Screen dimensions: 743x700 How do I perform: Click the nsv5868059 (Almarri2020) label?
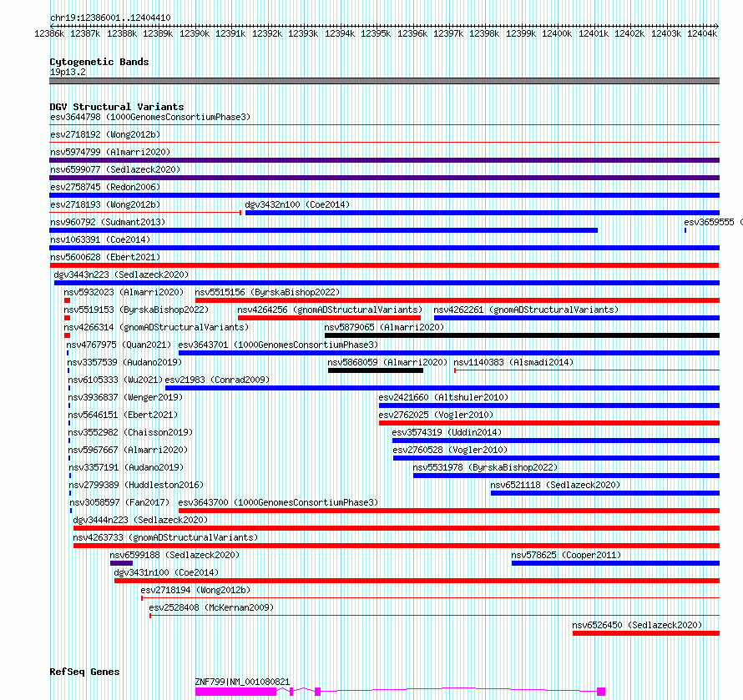387,362
